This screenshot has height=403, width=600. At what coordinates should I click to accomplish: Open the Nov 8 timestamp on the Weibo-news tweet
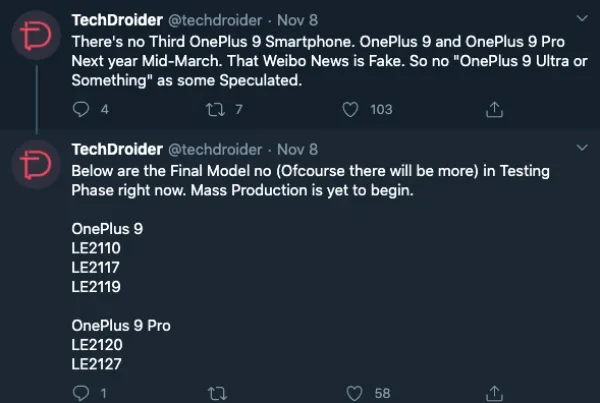coord(297,20)
